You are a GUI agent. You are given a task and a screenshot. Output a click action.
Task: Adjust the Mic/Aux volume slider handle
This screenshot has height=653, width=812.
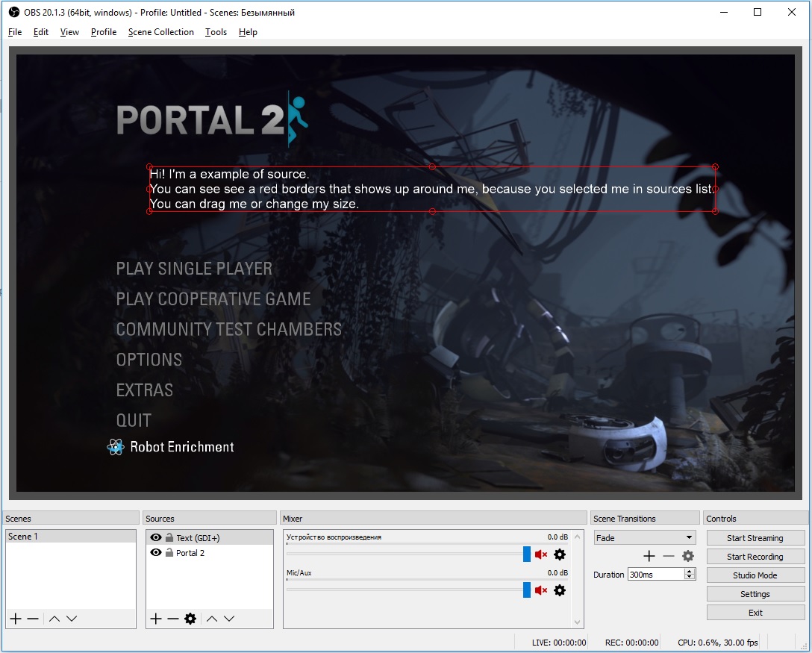pyautogui.click(x=527, y=590)
